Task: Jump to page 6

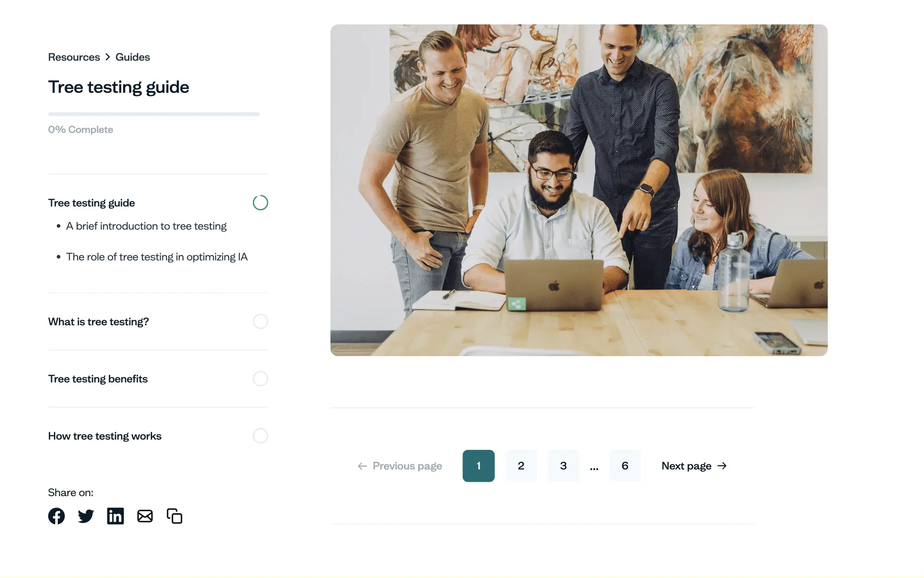Action: pyautogui.click(x=625, y=466)
